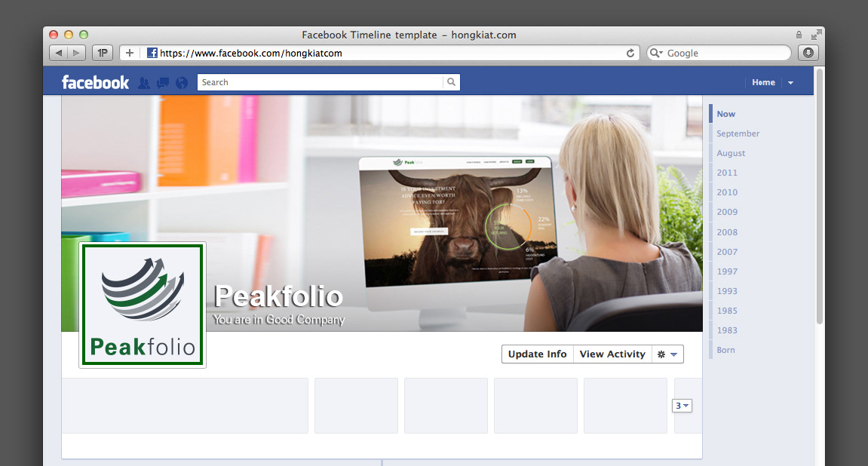
Task: Click the browser address bar URL
Action: click(251, 53)
